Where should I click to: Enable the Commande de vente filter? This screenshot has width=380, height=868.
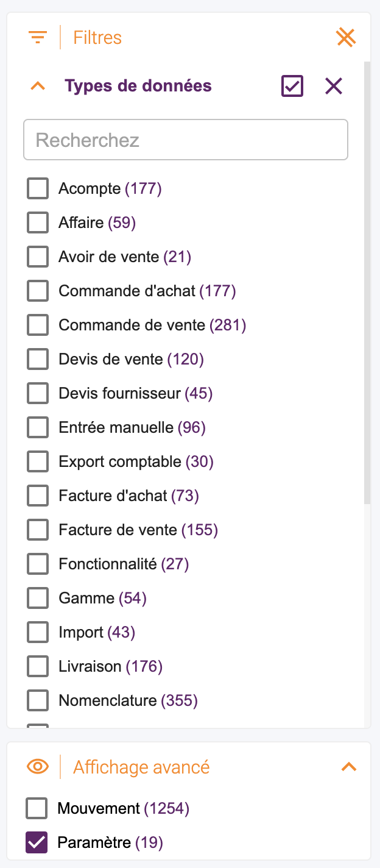[x=38, y=325]
